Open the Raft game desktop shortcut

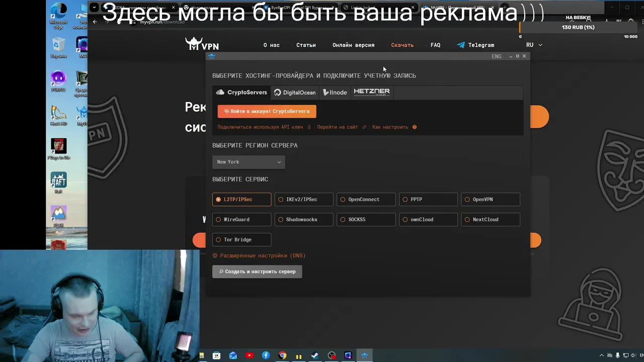(58, 183)
